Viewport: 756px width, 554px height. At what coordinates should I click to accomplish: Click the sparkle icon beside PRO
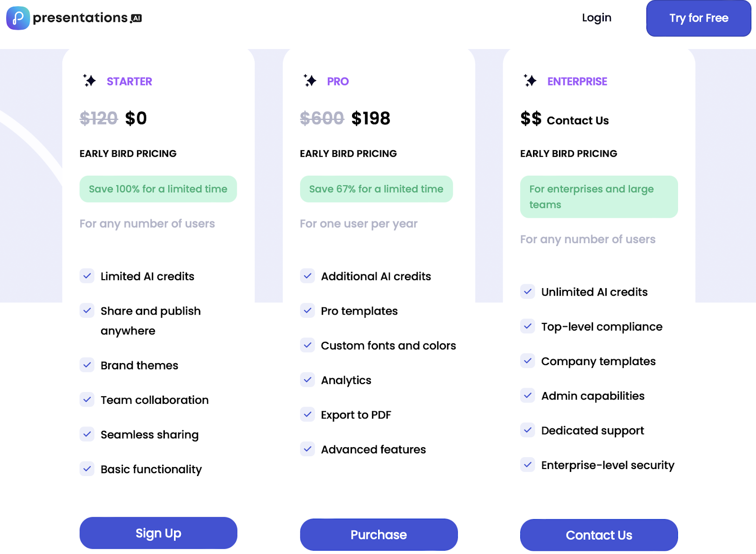click(x=310, y=81)
